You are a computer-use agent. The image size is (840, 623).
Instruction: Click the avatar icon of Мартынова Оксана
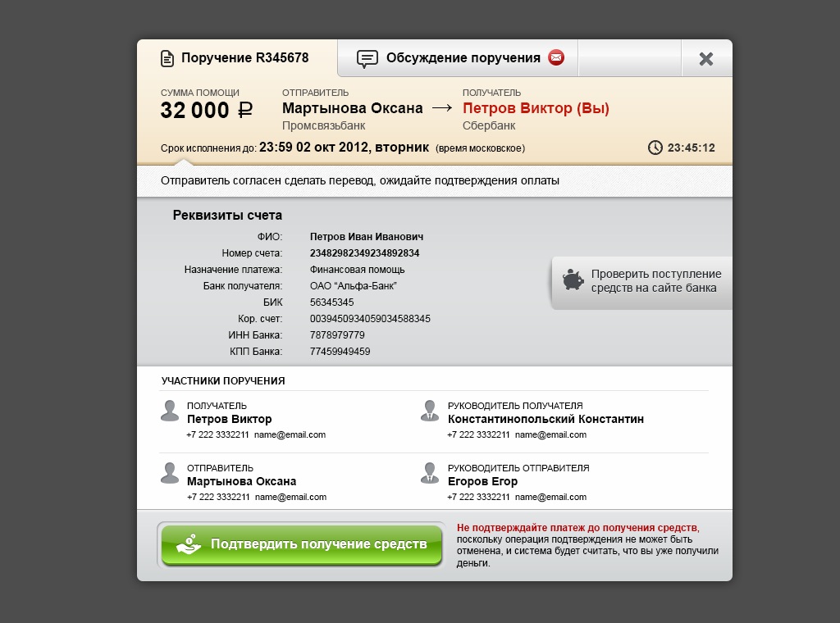170,473
